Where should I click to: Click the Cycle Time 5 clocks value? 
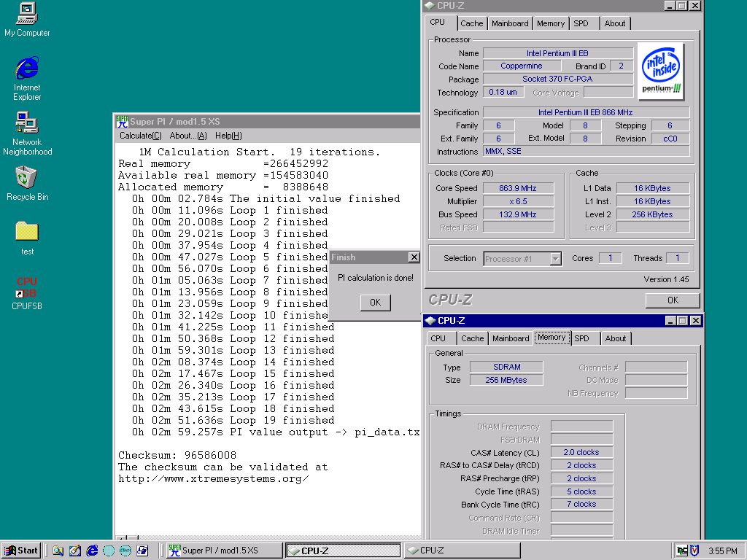click(x=581, y=491)
